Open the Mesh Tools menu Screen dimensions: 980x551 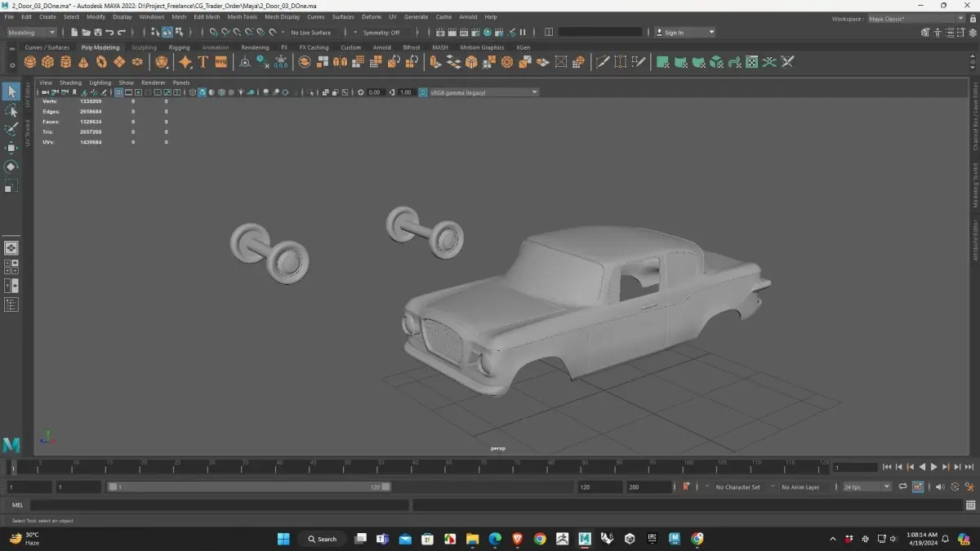pos(242,16)
